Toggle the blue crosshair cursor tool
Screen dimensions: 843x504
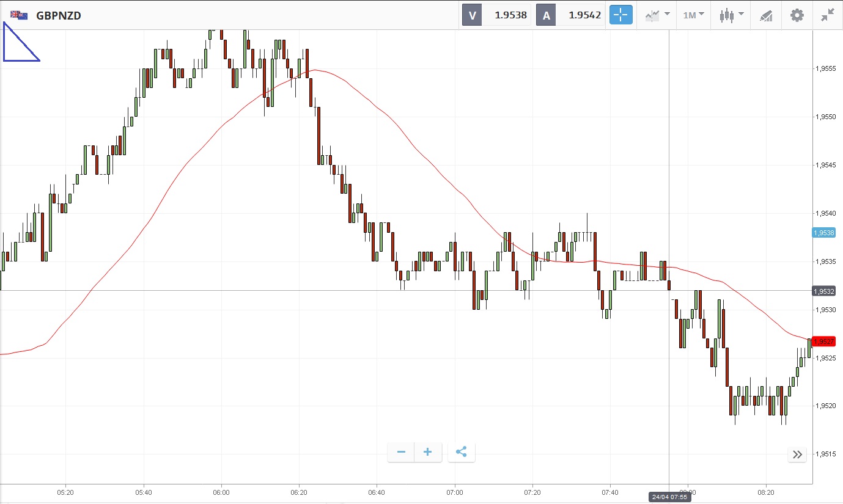pos(620,15)
